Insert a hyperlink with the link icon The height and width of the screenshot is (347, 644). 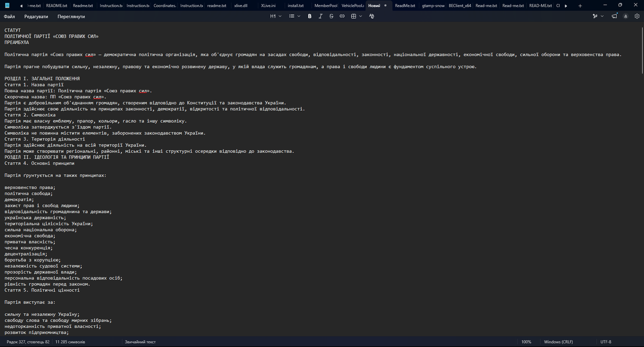(x=342, y=16)
